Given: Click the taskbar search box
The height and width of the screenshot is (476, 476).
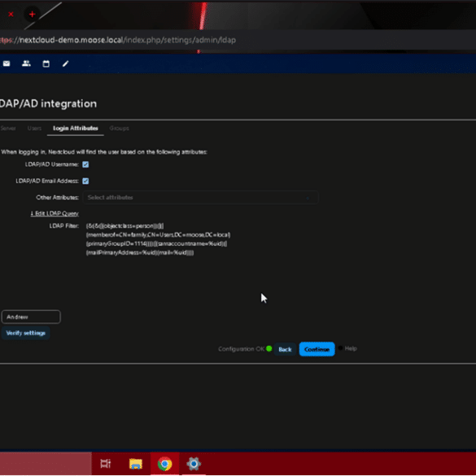Looking at the screenshot, I should (46, 464).
